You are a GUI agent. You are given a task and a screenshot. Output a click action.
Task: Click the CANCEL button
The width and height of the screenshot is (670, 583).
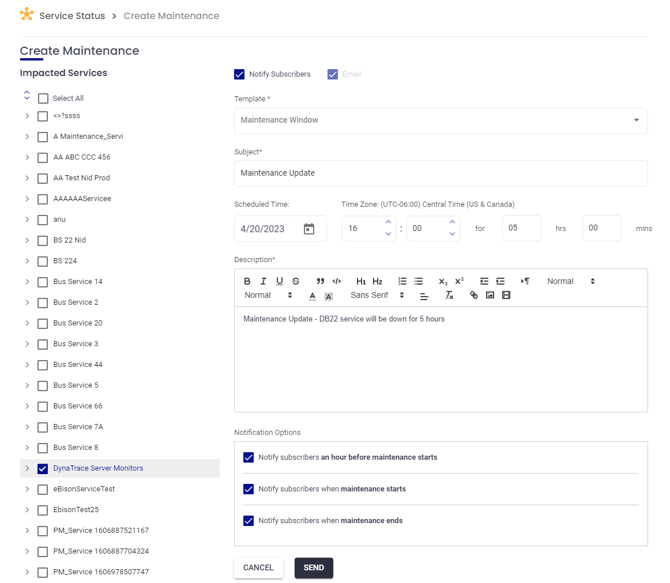(x=258, y=568)
